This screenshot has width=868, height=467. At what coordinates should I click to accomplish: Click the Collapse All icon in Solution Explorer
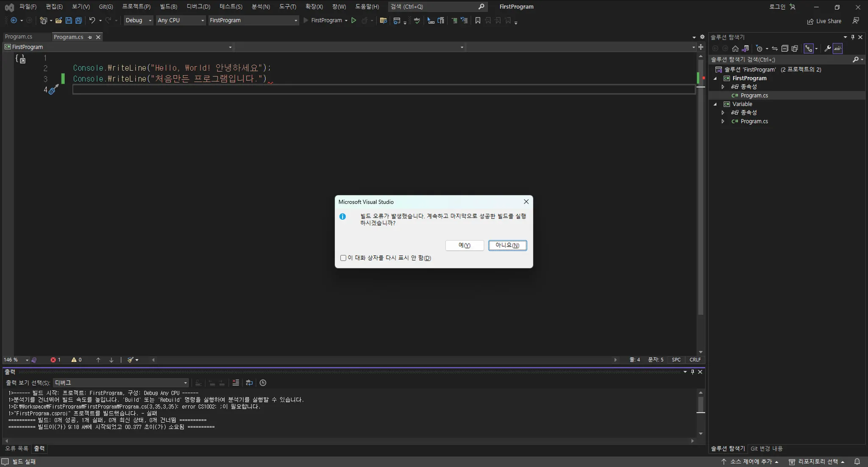785,49
